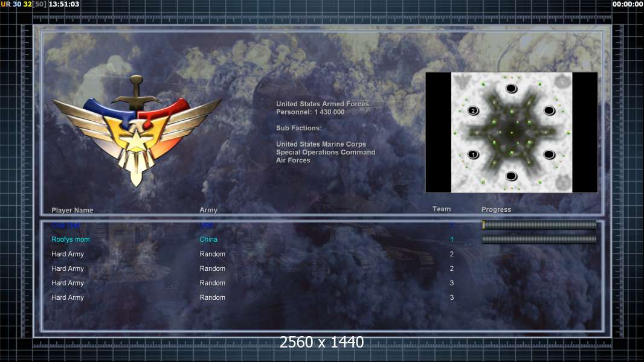Screen dimensions: 644x362
Task: Click the UR 30 32 frame counter
Action: click(16, 4)
